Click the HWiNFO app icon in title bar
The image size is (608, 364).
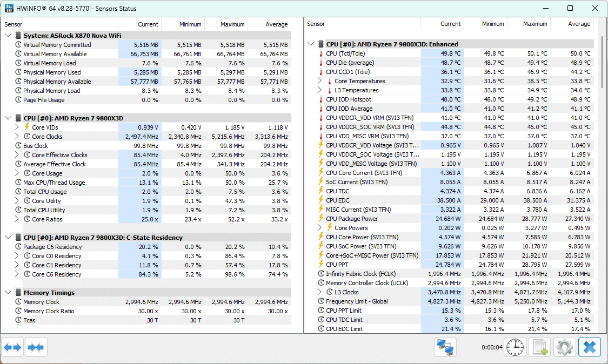[x=9, y=8]
